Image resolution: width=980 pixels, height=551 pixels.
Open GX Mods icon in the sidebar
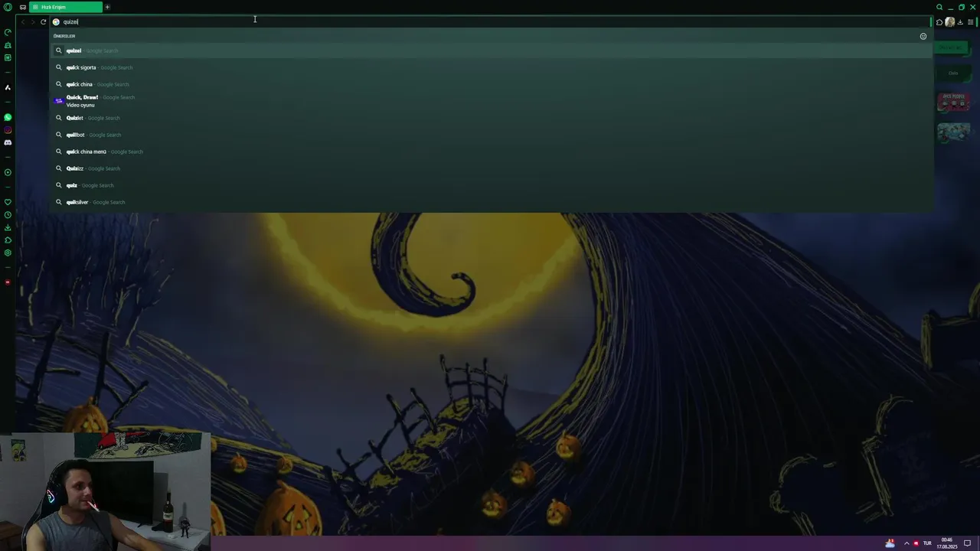coord(8,57)
